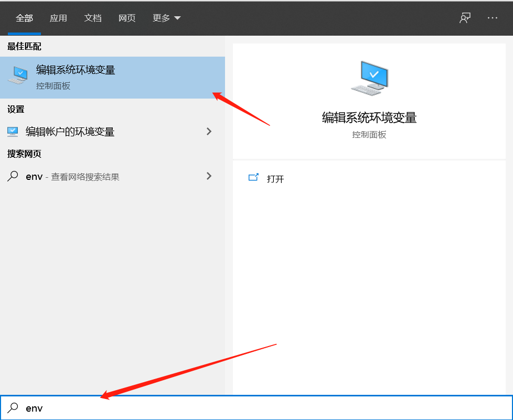Click the large computer icon in preview pane

369,79
